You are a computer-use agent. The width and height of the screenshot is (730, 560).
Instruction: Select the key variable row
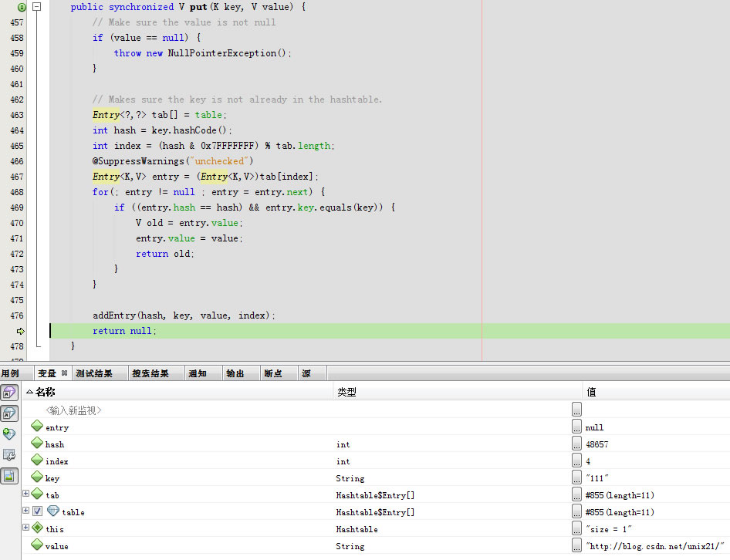(x=376, y=478)
